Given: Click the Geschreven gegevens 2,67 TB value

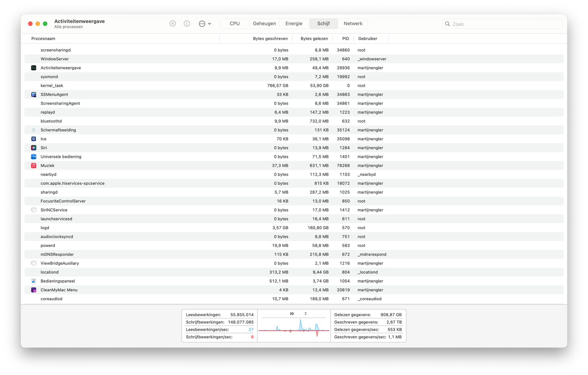Looking at the screenshot, I should click(x=394, y=322).
